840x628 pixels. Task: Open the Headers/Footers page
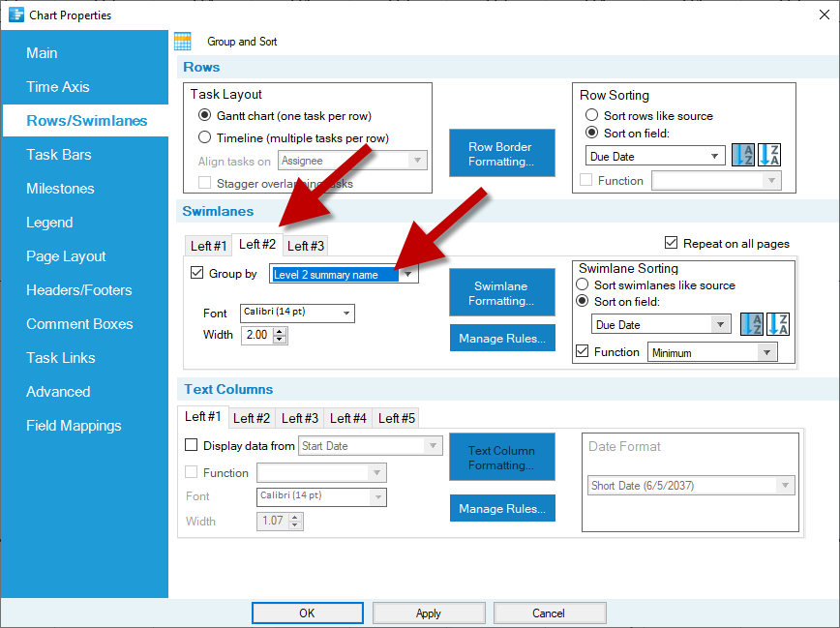click(x=78, y=290)
